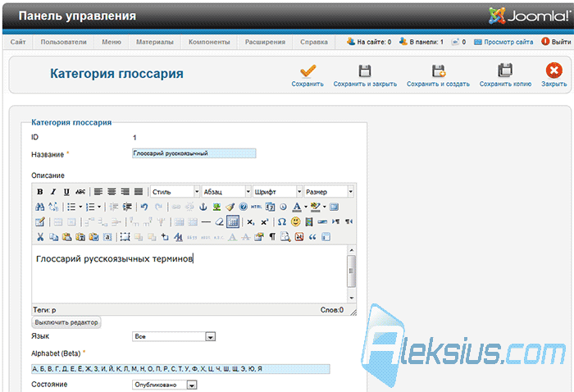The height and width of the screenshot is (392, 574).
Task: Open the Компоненты menu
Action: [x=209, y=42]
